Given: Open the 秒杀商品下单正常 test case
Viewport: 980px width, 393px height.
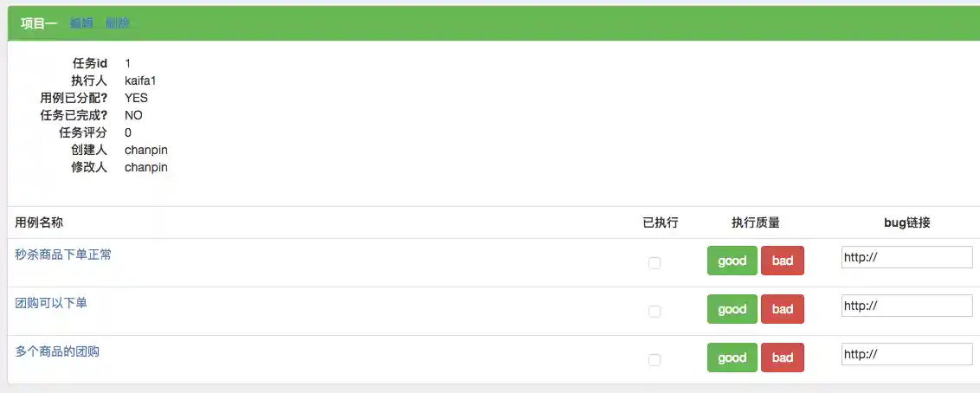Looking at the screenshot, I should click(x=63, y=254).
